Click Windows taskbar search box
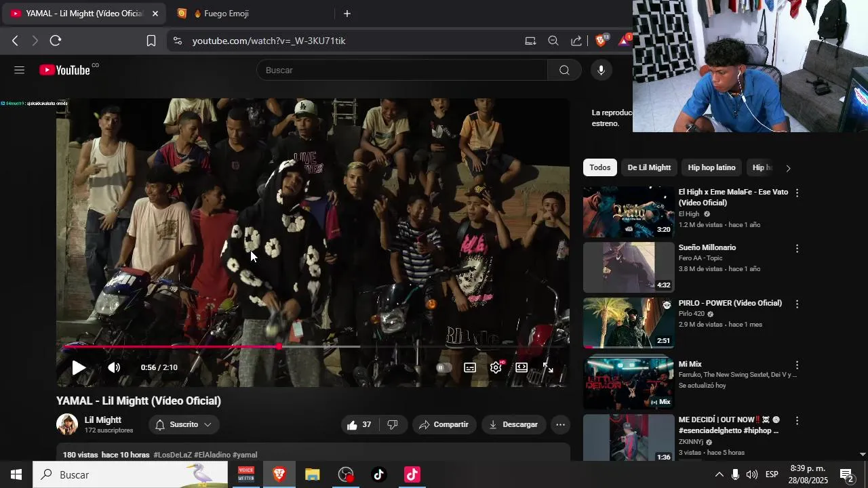Viewport: 868px width, 488px height. pyautogui.click(x=130, y=474)
